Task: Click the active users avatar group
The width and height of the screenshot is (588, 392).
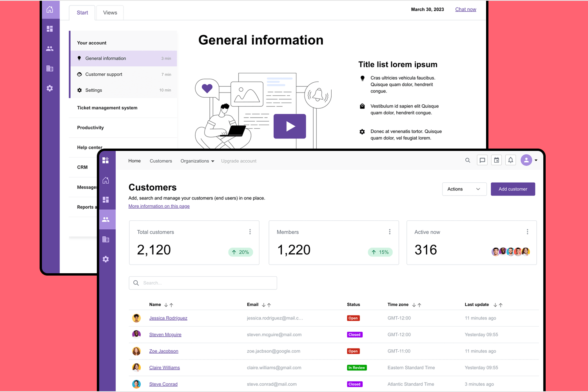Action: pos(511,252)
